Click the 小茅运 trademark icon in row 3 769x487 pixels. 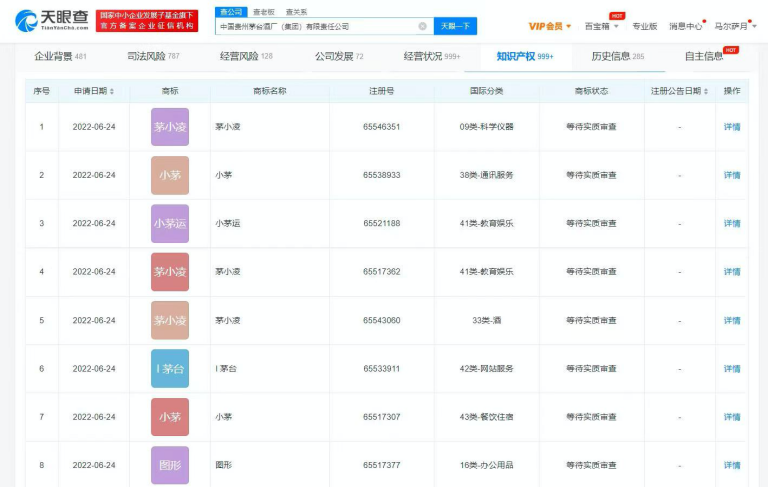coord(169,223)
